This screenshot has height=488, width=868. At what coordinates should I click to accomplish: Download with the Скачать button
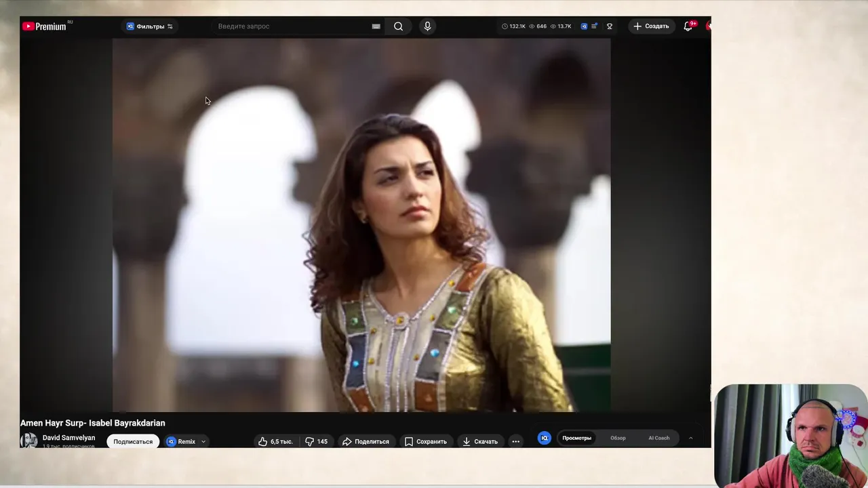pos(480,441)
